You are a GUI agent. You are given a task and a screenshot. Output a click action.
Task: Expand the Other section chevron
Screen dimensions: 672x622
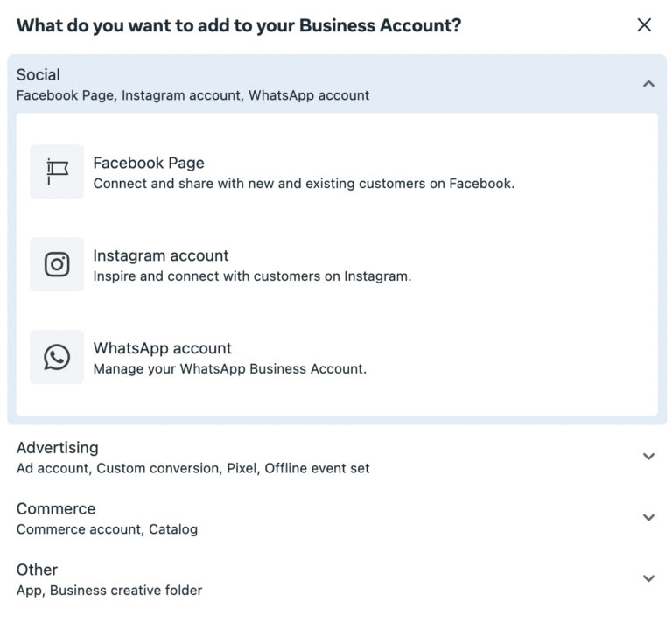[x=649, y=578]
